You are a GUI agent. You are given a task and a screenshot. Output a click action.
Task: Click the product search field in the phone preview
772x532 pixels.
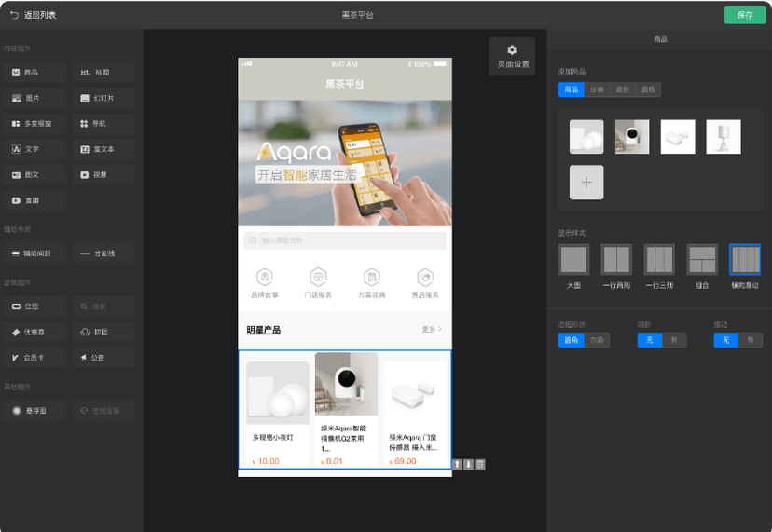(x=344, y=240)
